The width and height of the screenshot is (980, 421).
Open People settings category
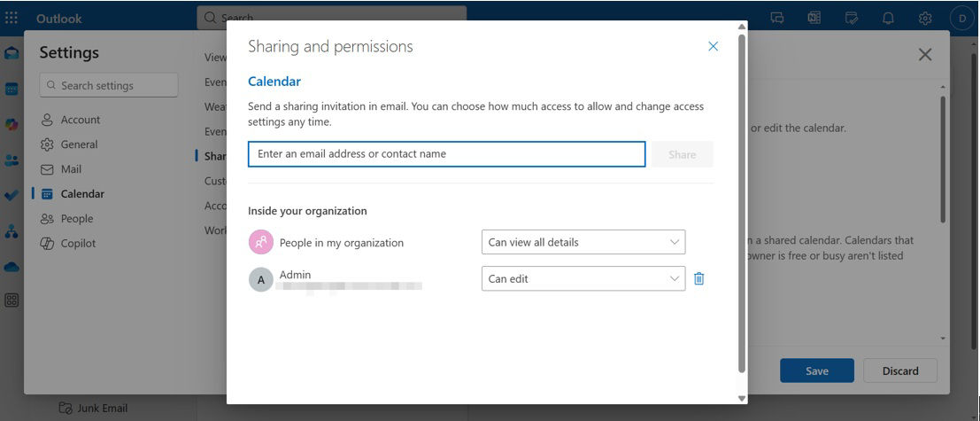(x=76, y=219)
